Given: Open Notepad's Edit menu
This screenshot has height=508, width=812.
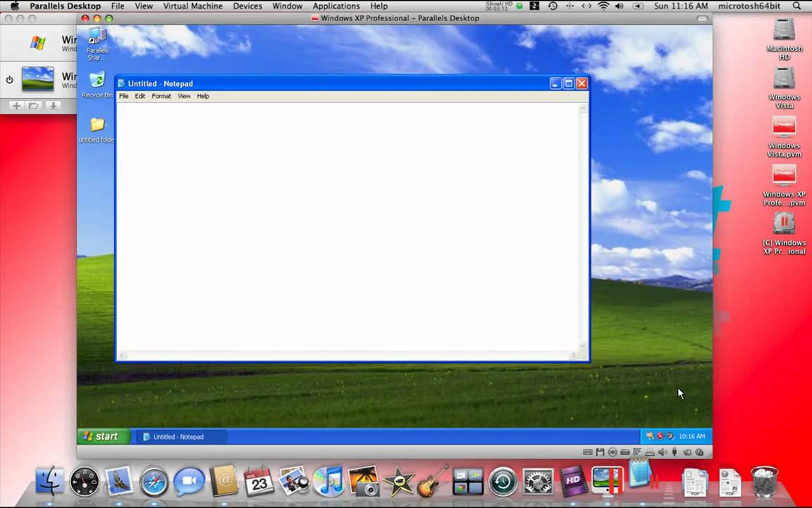Looking at the screenshot, I should click(x=140, y=96).
